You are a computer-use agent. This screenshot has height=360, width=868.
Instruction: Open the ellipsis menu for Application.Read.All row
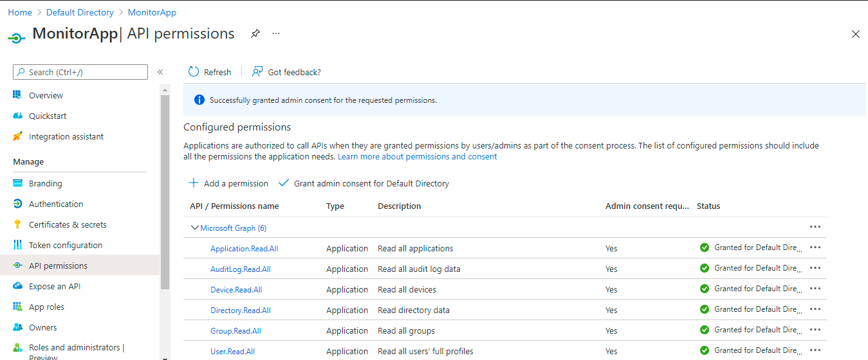[815, 248]
